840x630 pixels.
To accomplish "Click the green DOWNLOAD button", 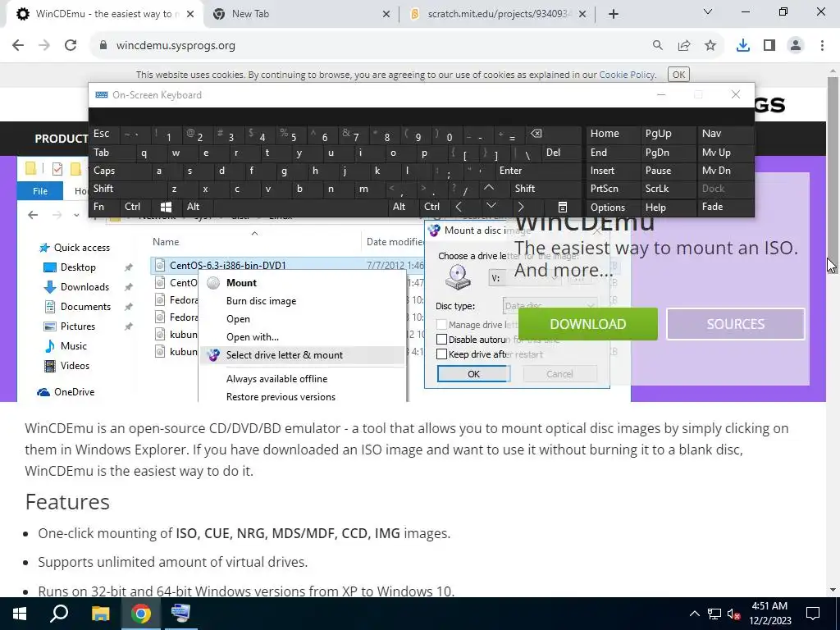I will point(587,324).
